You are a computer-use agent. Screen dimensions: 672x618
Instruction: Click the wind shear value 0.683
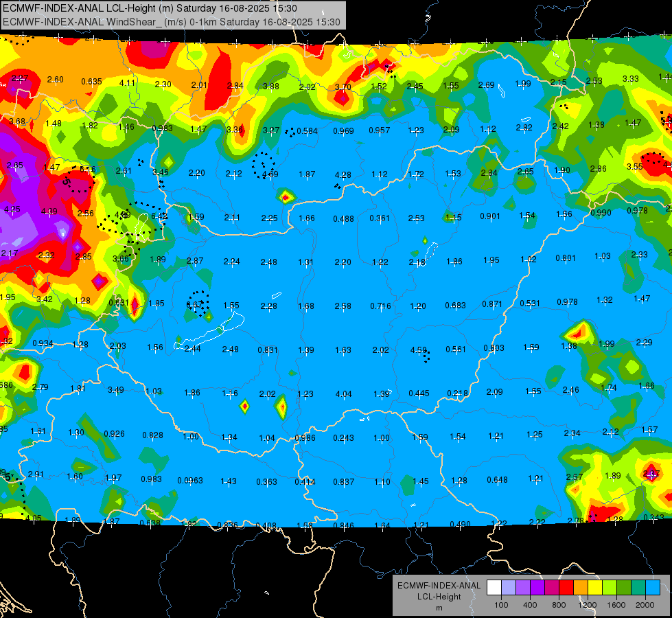pos(455,305)
